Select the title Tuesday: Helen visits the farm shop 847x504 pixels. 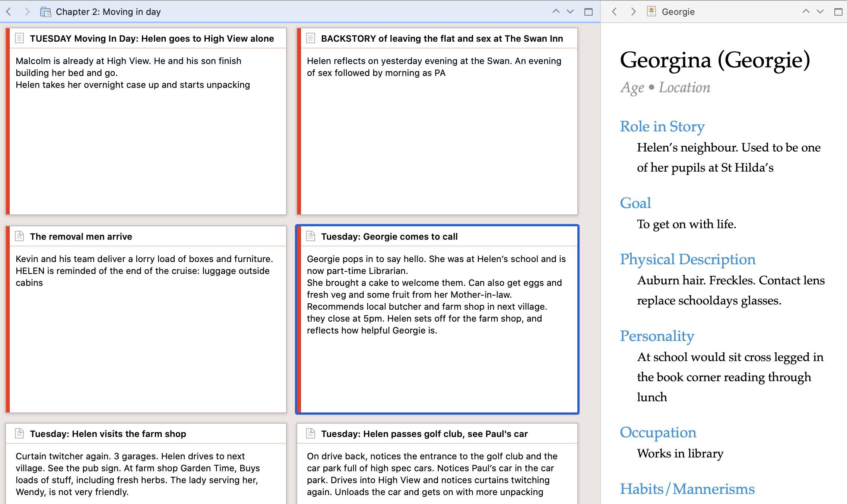[108, 434]
